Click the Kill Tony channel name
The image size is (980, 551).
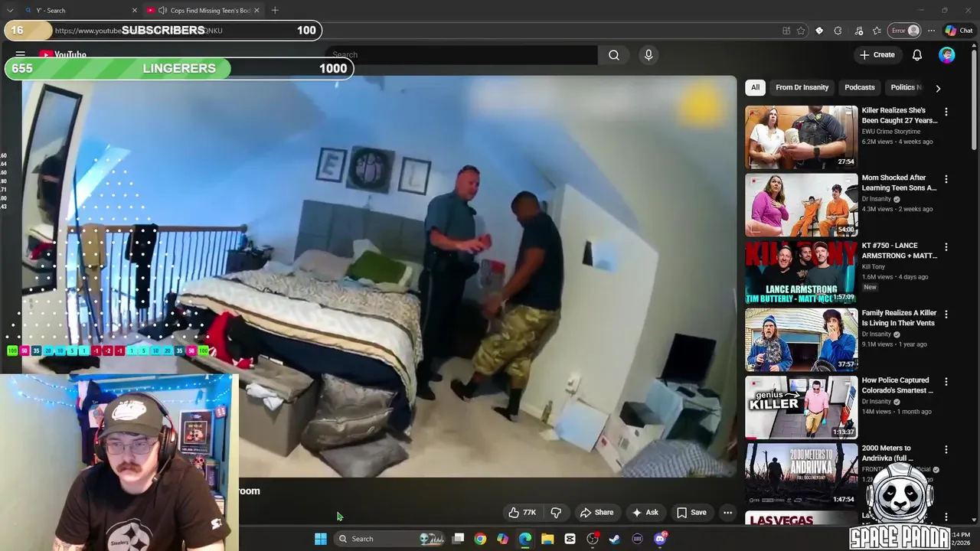[874, 267]
